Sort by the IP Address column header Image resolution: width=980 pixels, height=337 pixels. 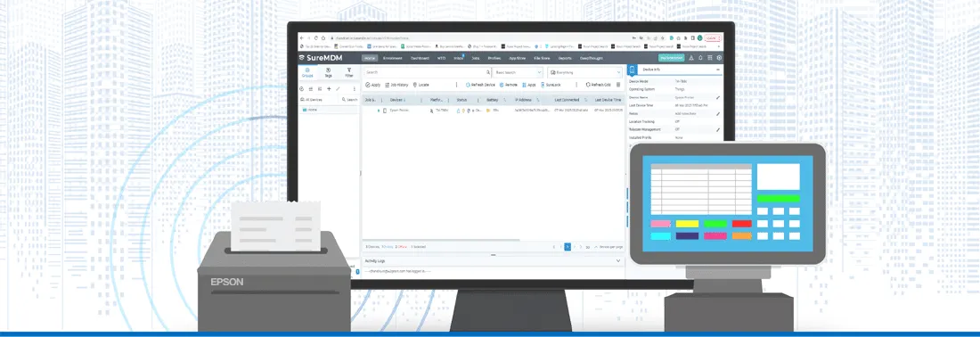click(x=523, y=100)
